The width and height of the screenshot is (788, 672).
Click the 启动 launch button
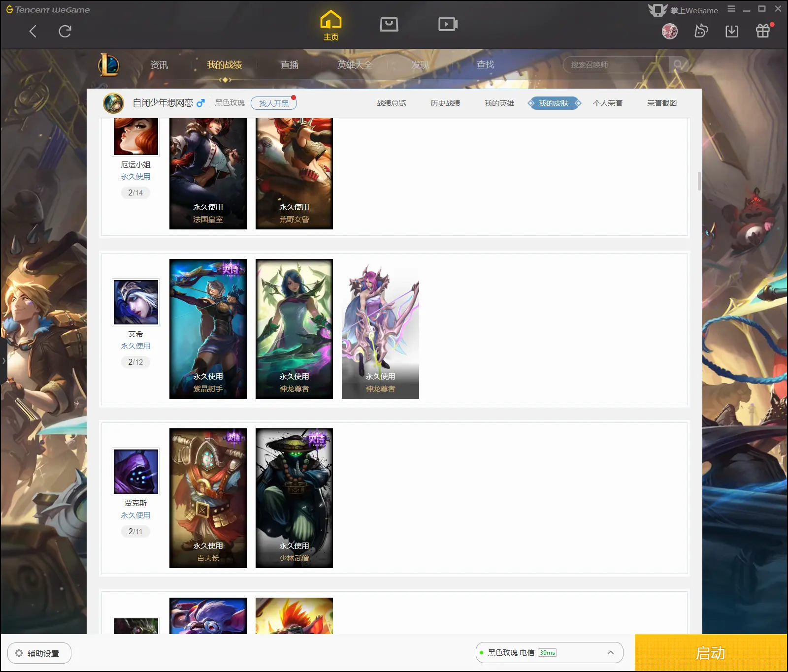coord(711,653)
